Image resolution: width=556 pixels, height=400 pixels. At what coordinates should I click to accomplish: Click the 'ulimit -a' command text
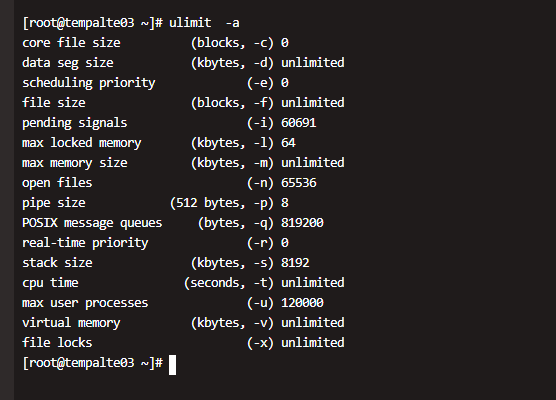click(x=204, y=23)
